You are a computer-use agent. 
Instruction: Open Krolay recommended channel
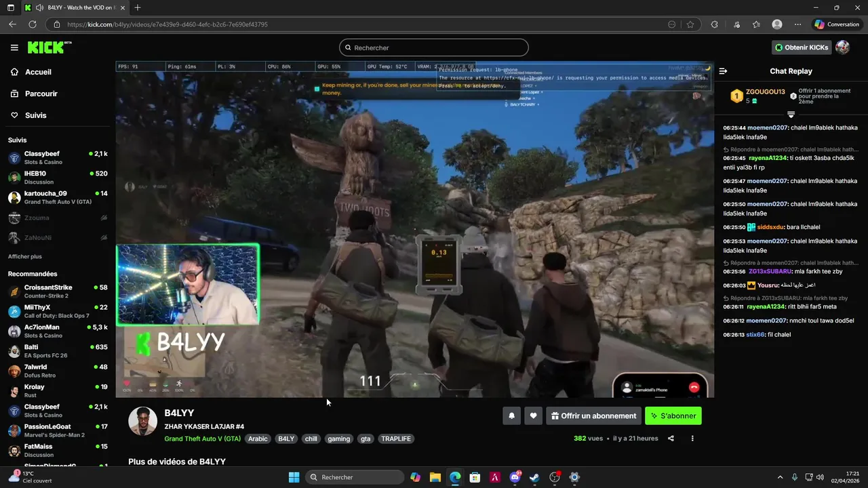click(58, 391)
